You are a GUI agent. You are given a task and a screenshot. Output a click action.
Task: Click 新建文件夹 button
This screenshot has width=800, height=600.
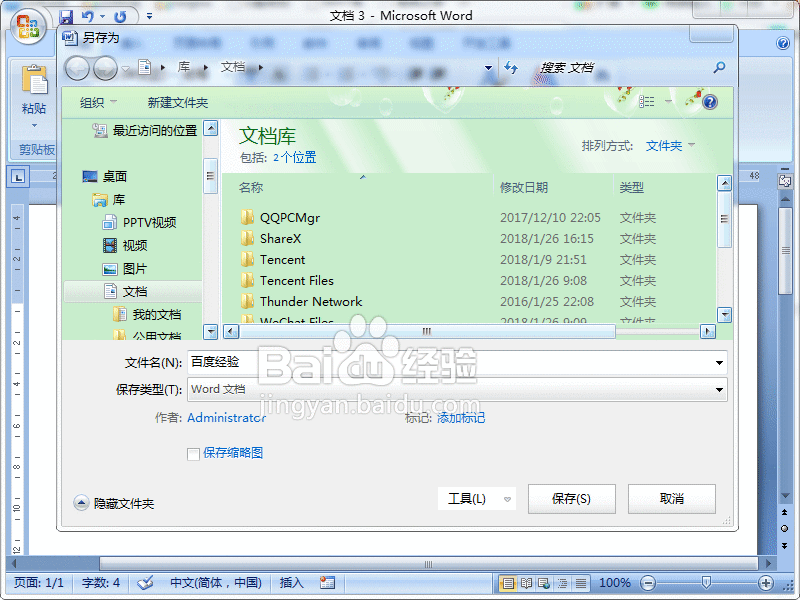click(x=178, y=103)
